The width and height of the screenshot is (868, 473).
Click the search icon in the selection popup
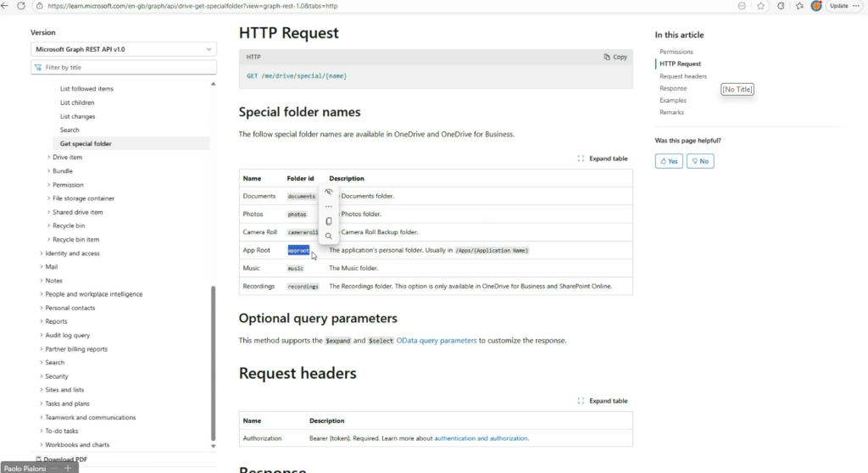click(329, 236)
